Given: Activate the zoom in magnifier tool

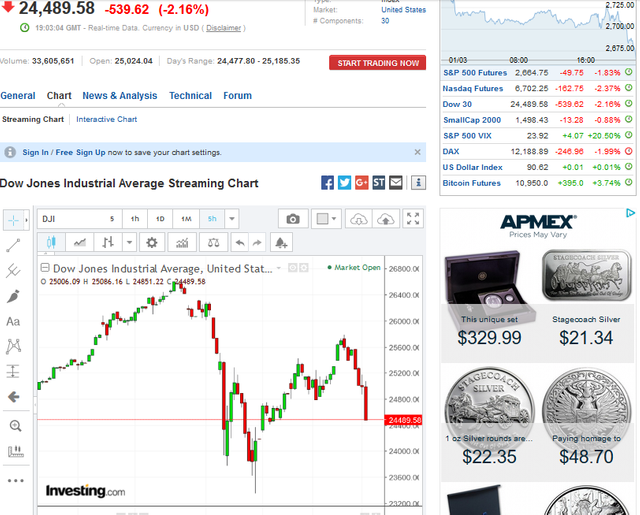Looking at the screenshot, I should (14, 425).
